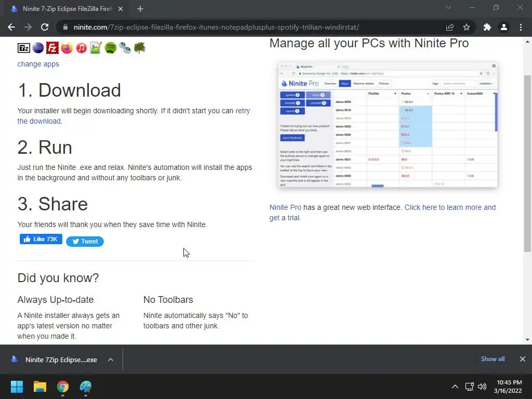
Task: Open network status tray icon
Action: tap(469, 387)
